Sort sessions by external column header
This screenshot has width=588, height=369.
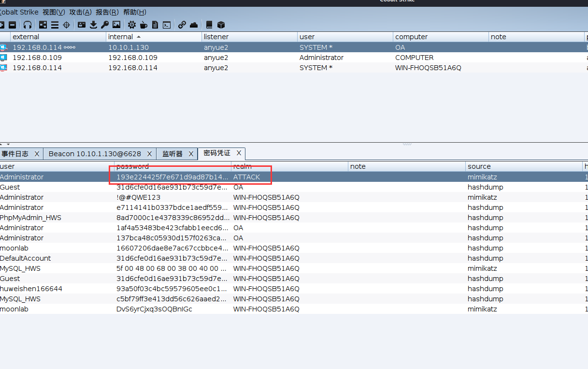58,37
